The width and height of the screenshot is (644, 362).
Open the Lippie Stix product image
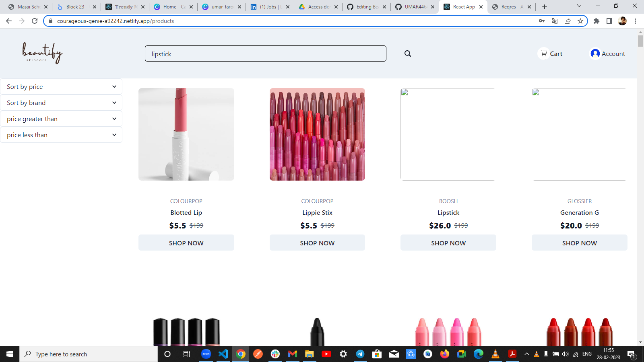(x=317, y=134)
